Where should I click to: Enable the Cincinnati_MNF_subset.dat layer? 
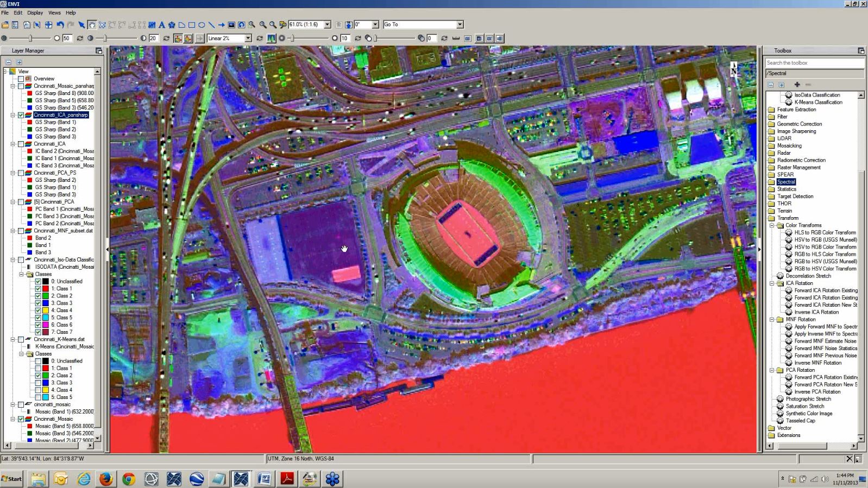(x=21, y=231)
